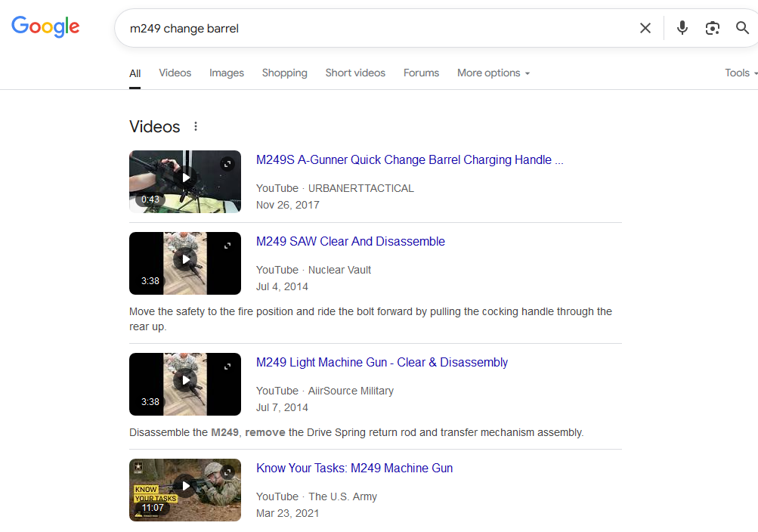Click The U.S. Army channel text
This screenshot has width=758, height=532.
coord(343,496)
